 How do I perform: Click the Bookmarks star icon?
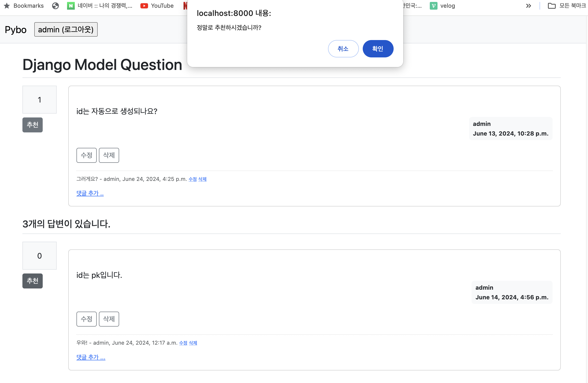click(7, 6)
